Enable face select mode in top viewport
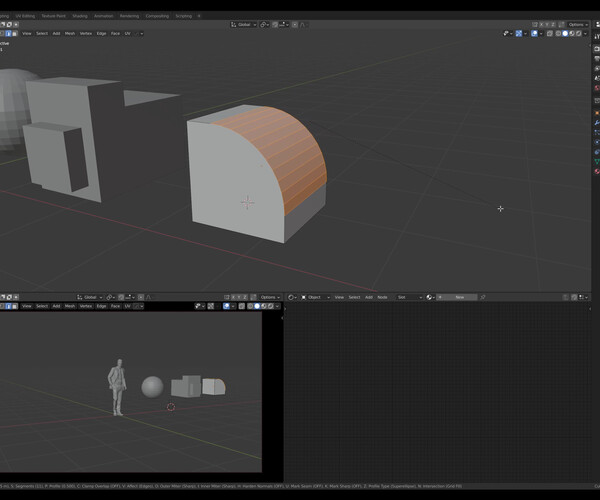 pos(15,34)
